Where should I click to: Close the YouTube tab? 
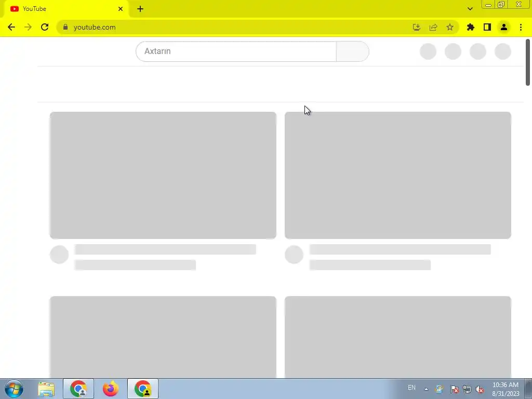[121, 9]
